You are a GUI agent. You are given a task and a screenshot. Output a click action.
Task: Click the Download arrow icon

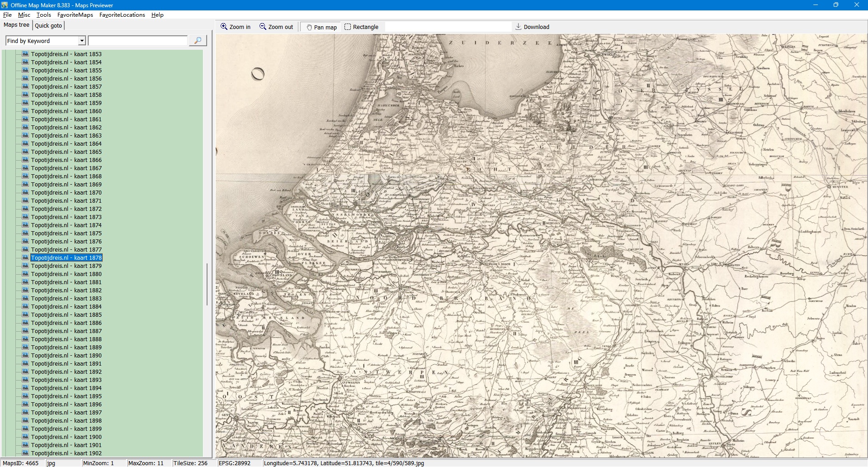(519, 27)
